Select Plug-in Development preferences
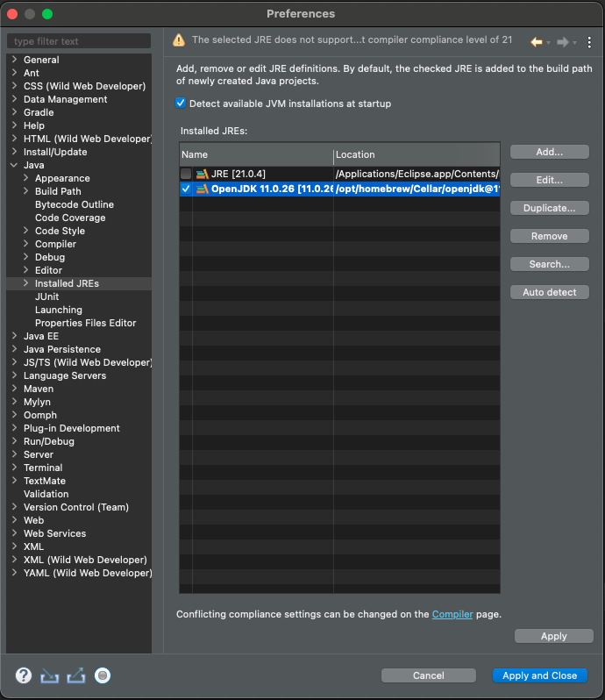605x700 pixels. [x=71, y=428]
